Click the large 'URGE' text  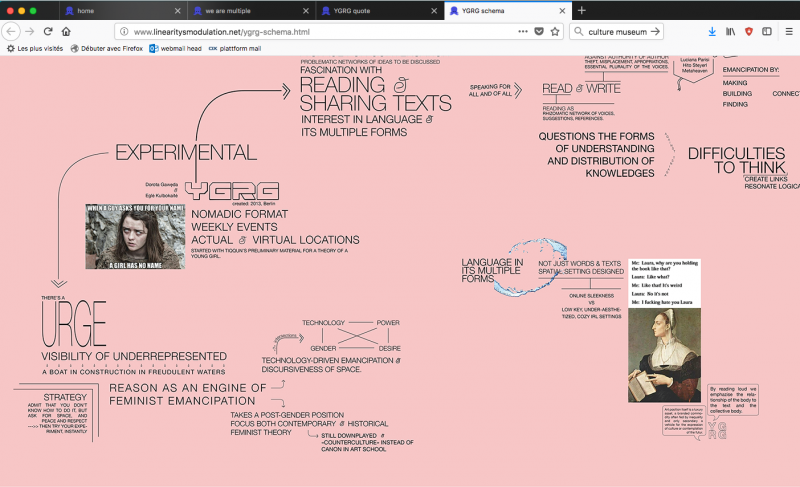pos(74,324)
